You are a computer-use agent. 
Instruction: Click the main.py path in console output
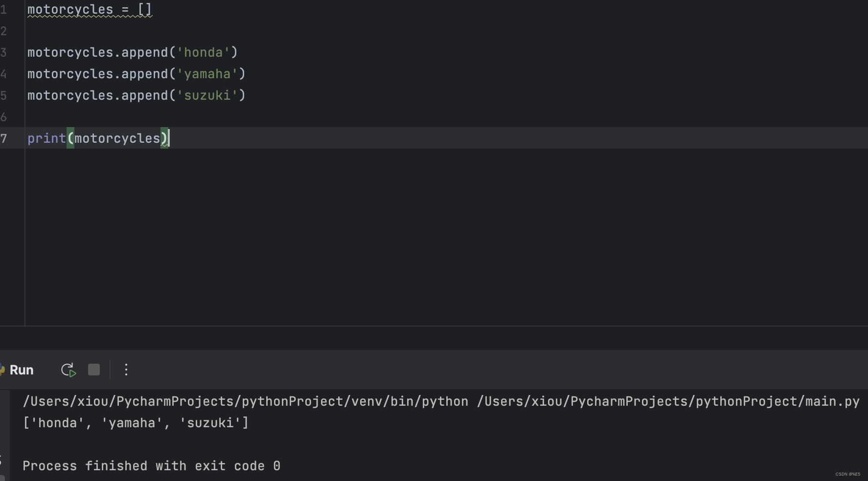coord(668,401)
